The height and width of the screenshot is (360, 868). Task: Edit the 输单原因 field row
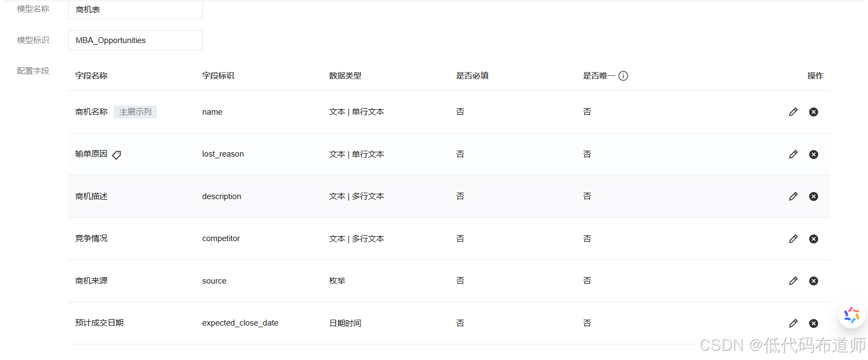point(793,154)
